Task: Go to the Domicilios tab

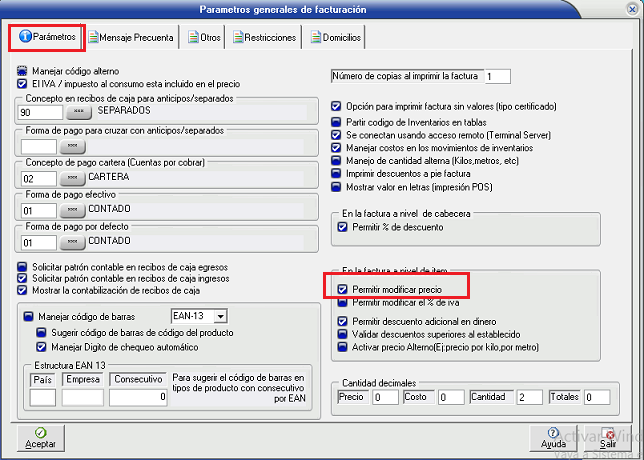Action: coord(336,38)
